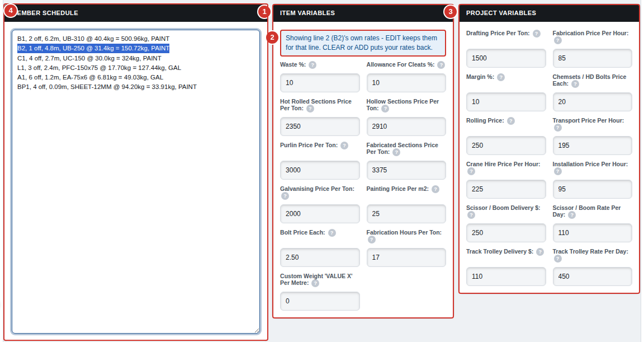Edit Galvanising Price Per Ton field
Image resolution: width=644 pixels, height=342 pixels.
click(x=320, y=214)
